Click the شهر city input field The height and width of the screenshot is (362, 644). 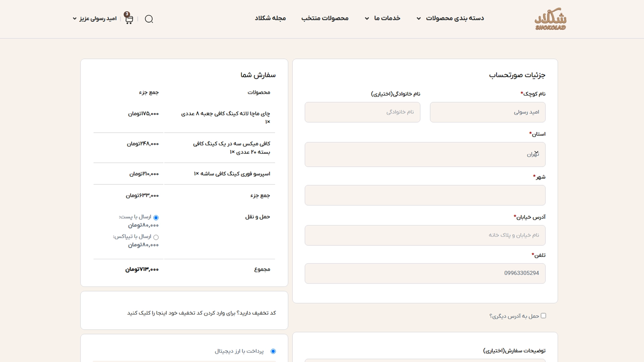coord(425,195)
